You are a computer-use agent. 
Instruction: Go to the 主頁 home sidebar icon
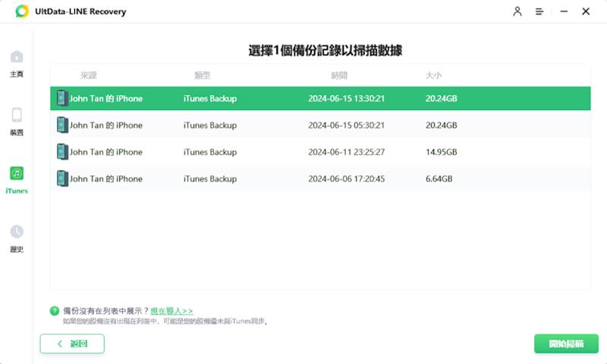[17, 58]
